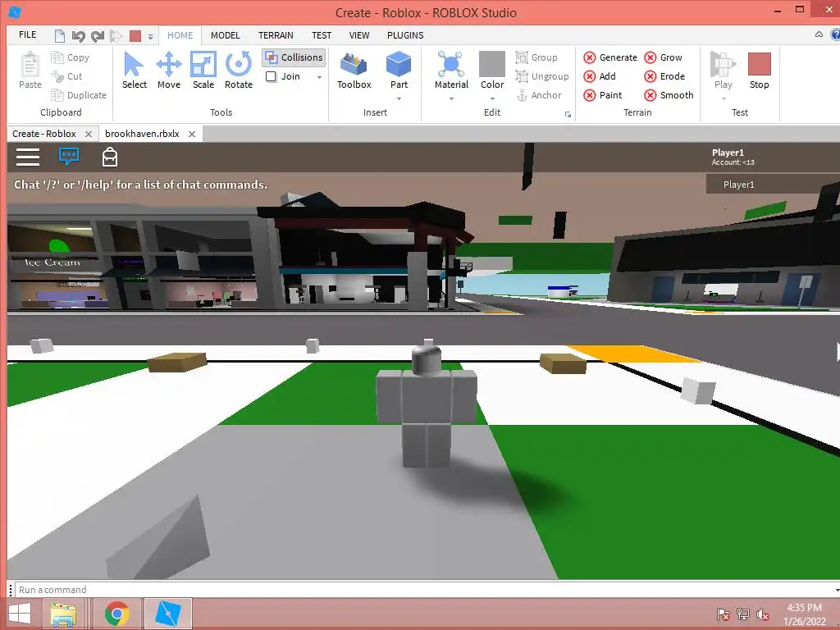Screen dimensions: 840x630
Task: Activate the Rotate tool
Action: coord(239,71)
